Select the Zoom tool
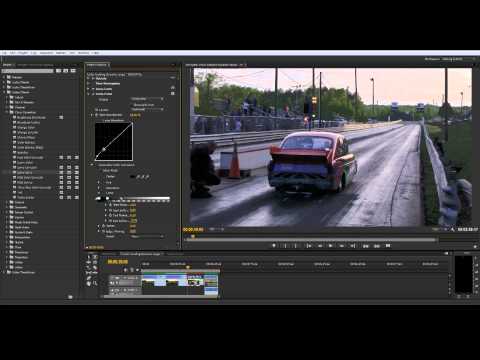The image size is (480, 360). pyautogui.click(x=95, y=283)
